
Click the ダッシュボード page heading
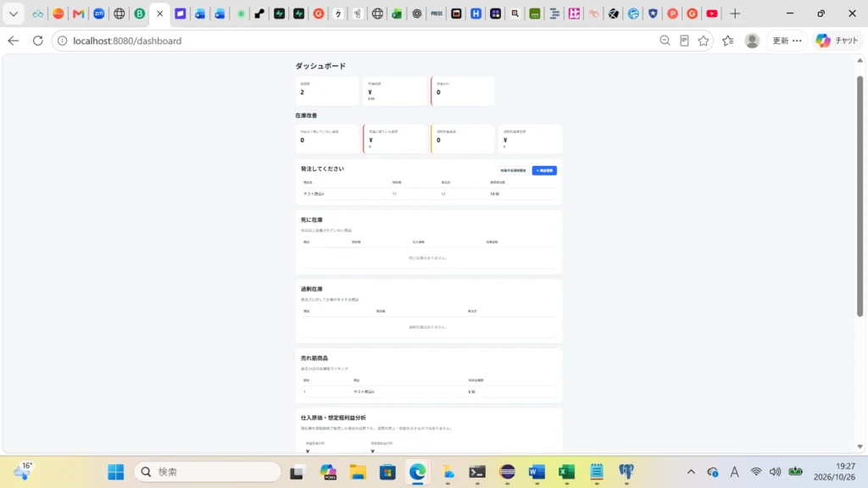[x=320, y=66]
